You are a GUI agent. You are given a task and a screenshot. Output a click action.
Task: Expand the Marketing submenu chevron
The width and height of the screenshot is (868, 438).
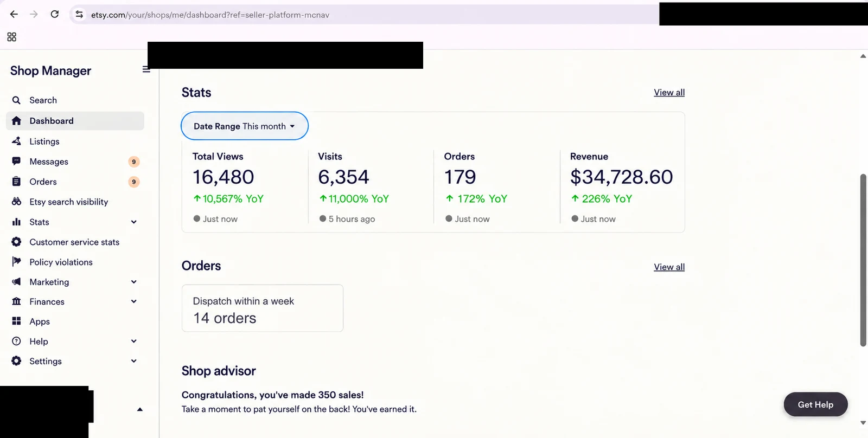134,282
